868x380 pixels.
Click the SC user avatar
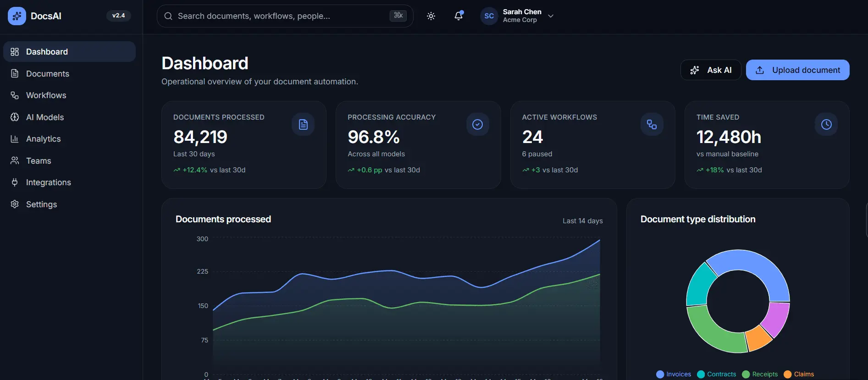pos(489,16)
